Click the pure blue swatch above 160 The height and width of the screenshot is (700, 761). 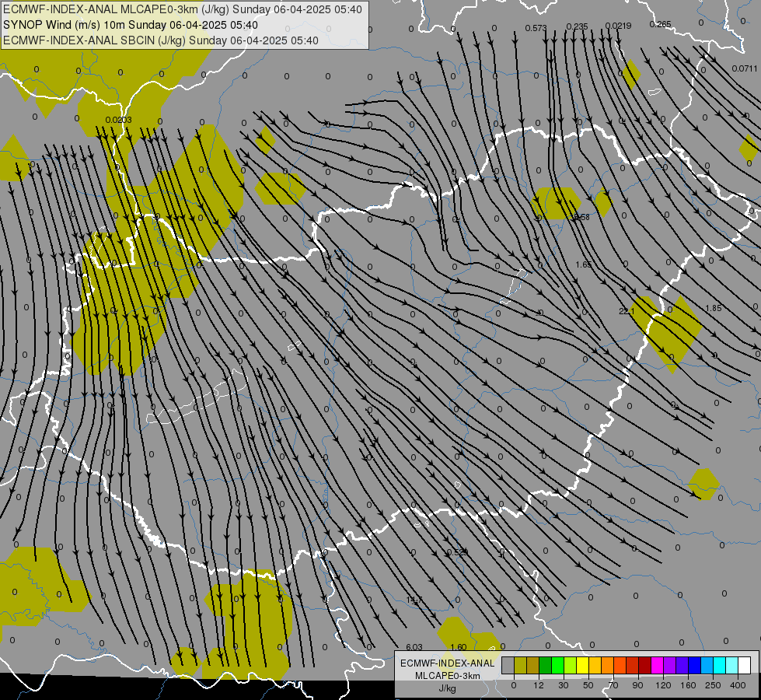pos(694,665)
